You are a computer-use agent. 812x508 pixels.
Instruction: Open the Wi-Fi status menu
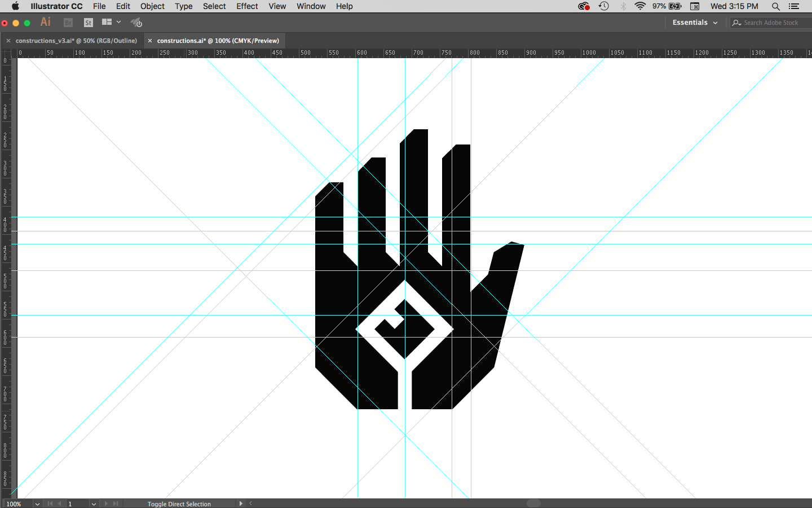pos(640,6)
